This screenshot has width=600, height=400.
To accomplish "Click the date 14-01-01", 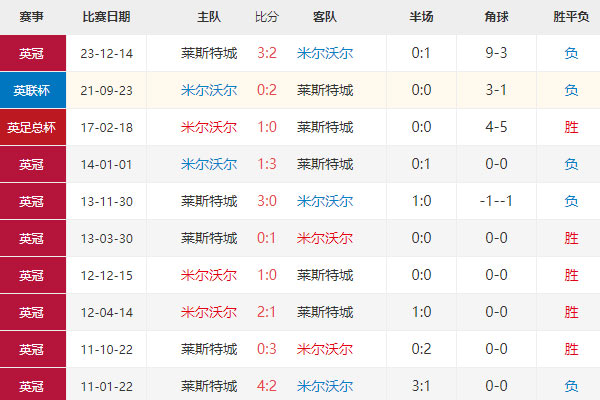I will pos(106,164).
